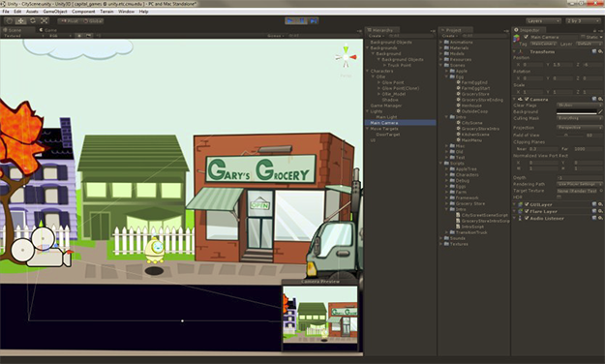Image resolution: width=605 pixels, height=364 pixels.
Task: Select the Hand tool in toolbar
Action: point(10,21)
